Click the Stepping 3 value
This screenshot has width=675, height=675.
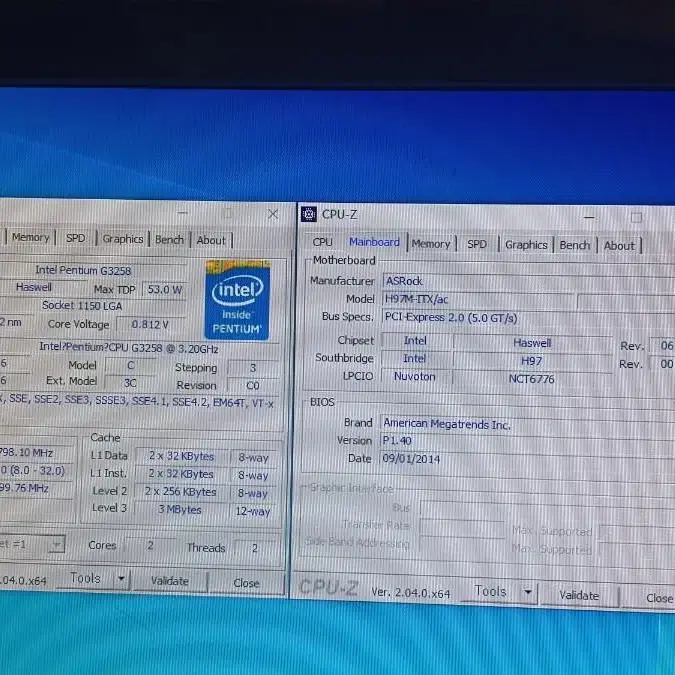[x=253, y=368]
